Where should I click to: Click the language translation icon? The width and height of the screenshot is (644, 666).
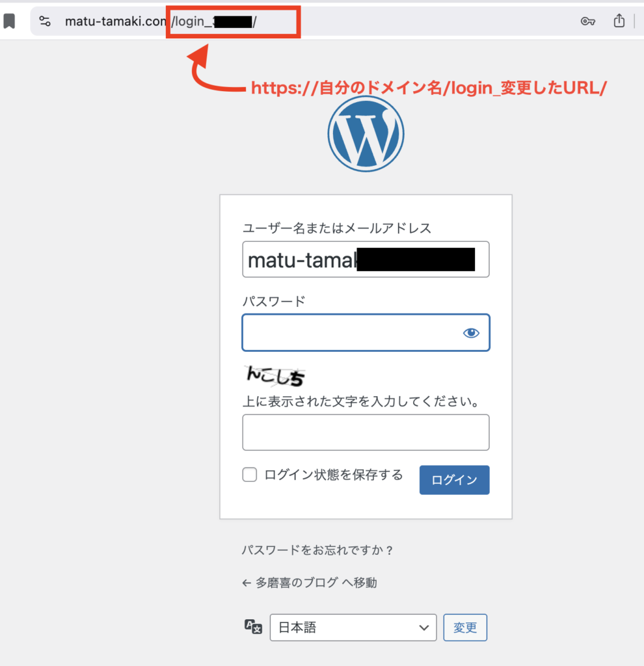pyautogui.click(x=253, y=627)
